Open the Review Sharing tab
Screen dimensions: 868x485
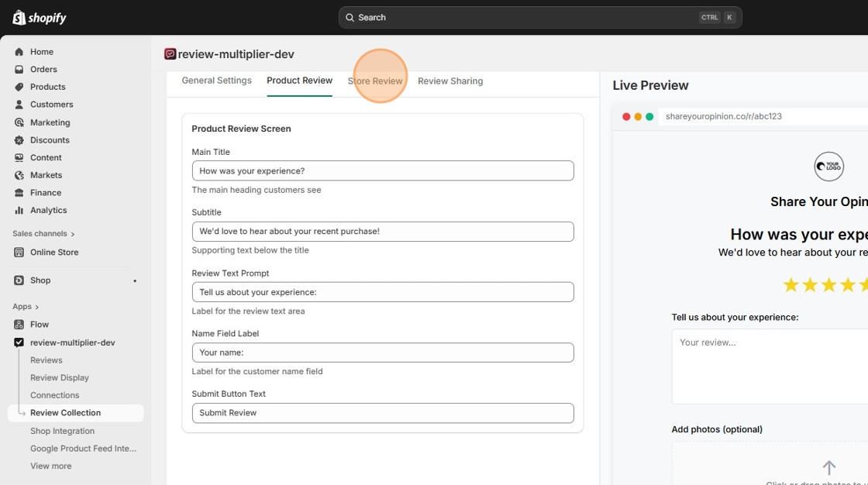pos(450,81)
